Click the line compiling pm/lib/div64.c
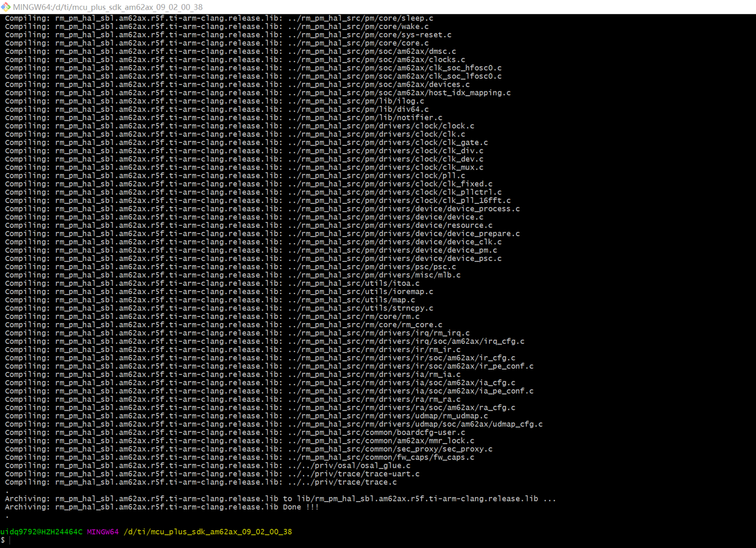The width and height of the screenshot is (756, 548). pos(217,109)
